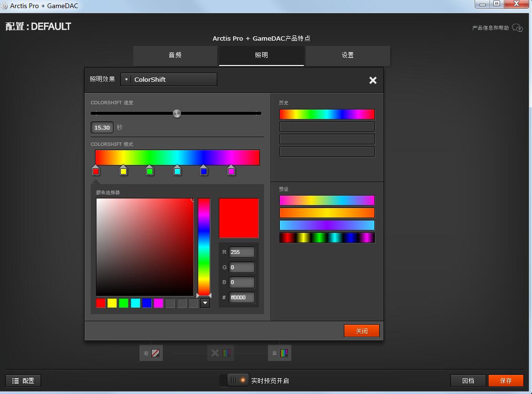Image resolution: width=532 pixels, height=394 pixels.
Task: Click the Arctis Pro + GameDAC产品特点 title
Action: tap(261, 38)
